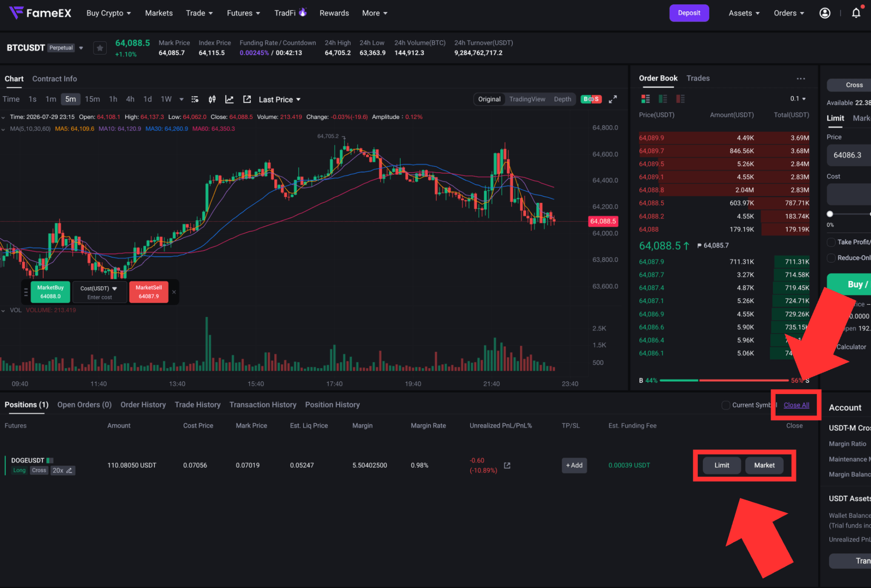
Task: Open the FameEX logo home link
Action: point(40,13)
